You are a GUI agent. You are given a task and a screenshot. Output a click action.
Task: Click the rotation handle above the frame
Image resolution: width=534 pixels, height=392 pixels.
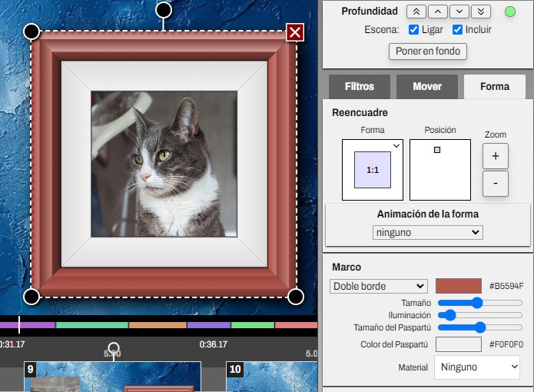164,10
